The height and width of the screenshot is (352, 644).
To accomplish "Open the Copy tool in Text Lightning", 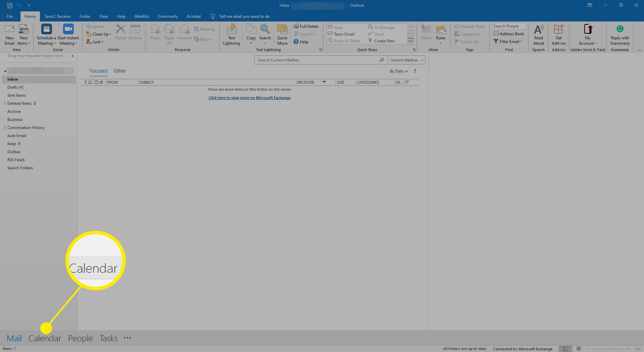I will pos(251,35).
